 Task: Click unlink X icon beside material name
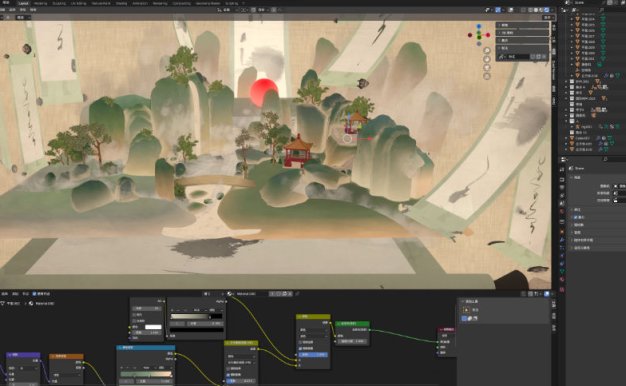(290, 294)
